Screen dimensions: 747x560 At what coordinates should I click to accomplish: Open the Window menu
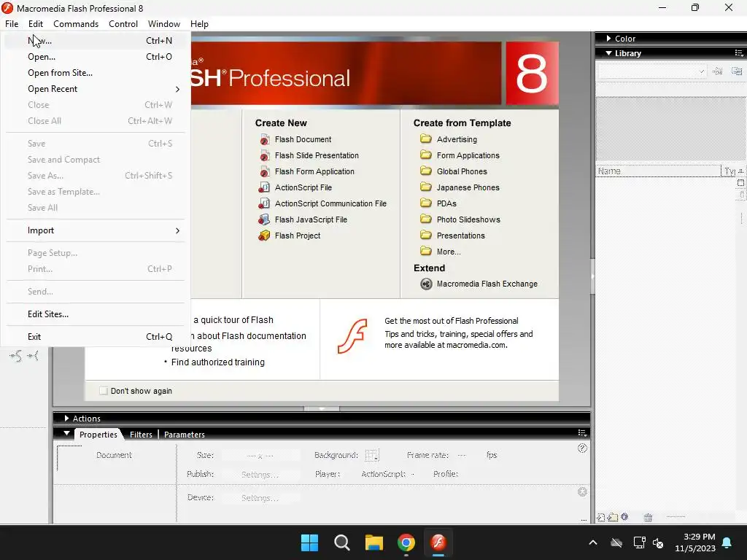point(164,24)
